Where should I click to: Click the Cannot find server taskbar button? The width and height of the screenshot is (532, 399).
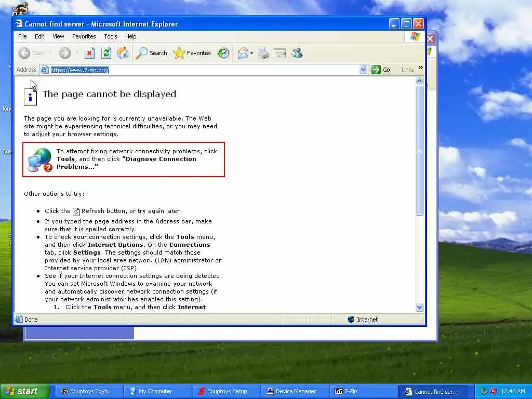click(432, 392)
